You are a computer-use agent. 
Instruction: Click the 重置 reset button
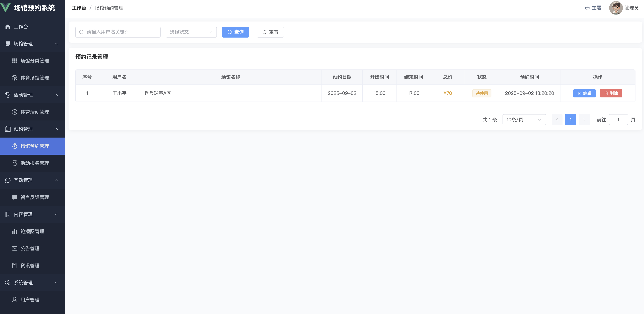point(270,32)
